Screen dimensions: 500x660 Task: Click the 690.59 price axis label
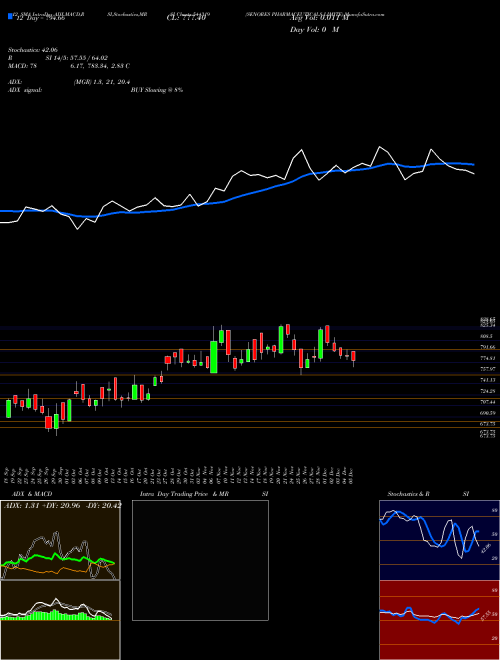[x=487, y=413]
